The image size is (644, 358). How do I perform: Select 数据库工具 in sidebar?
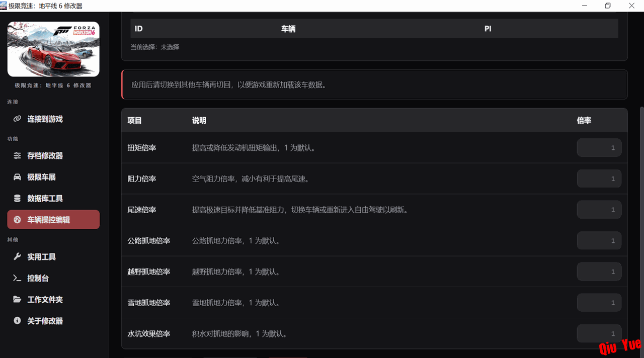coord(53,199)
